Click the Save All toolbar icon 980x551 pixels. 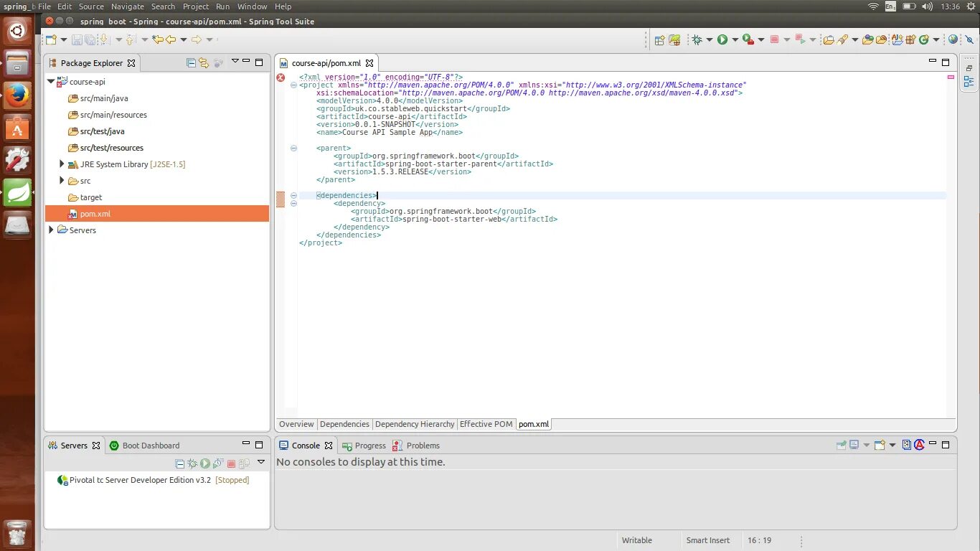pos(90,40)
